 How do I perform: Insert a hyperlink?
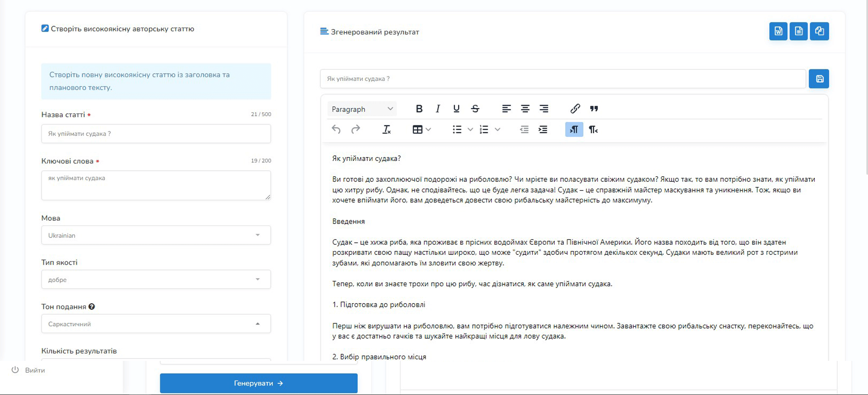pyautogui.click(x=575, y=109)
